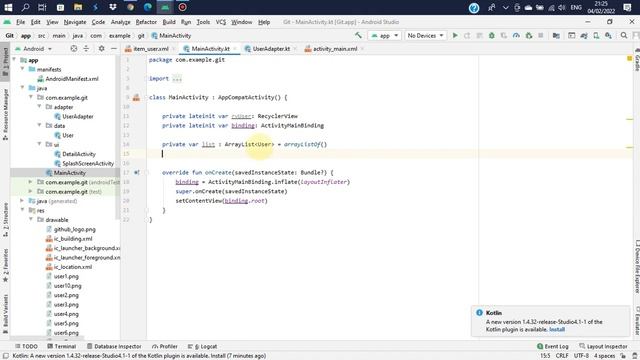
Task: Open the Edge browser from taskbar
Action: point(148,7)
